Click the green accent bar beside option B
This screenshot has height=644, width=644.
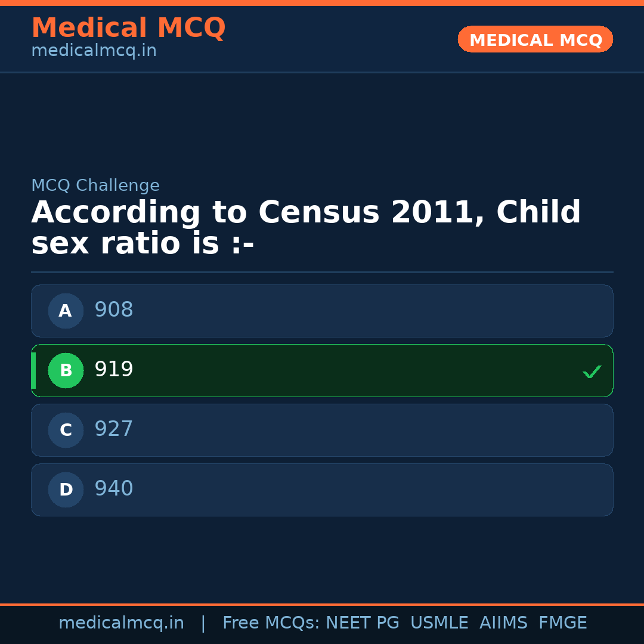[34, 370]
